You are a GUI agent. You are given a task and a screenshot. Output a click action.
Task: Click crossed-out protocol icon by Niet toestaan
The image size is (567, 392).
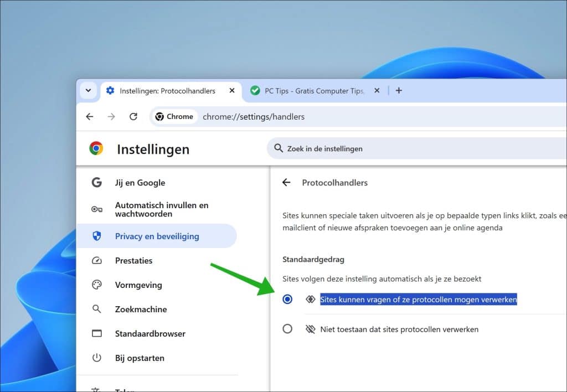pos(310,329)
